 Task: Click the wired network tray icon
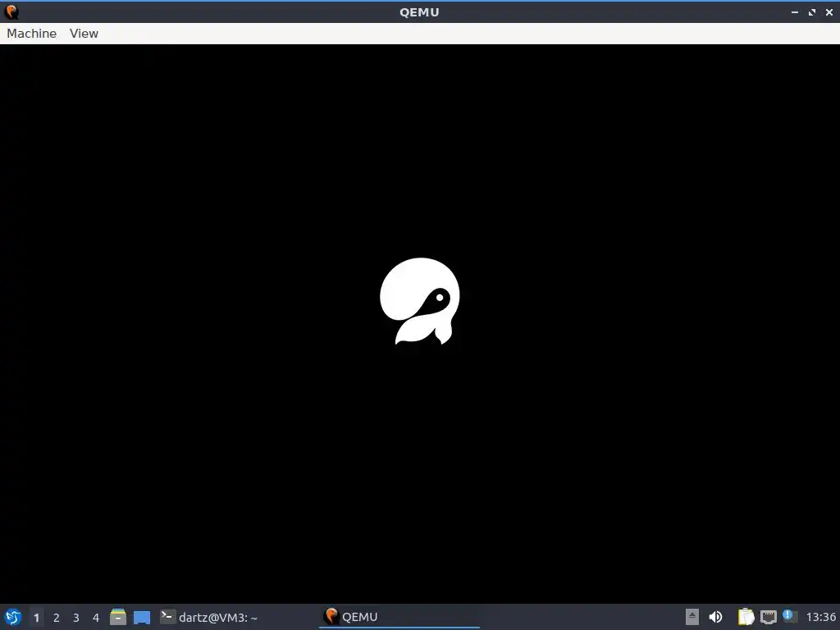[768, 617]
